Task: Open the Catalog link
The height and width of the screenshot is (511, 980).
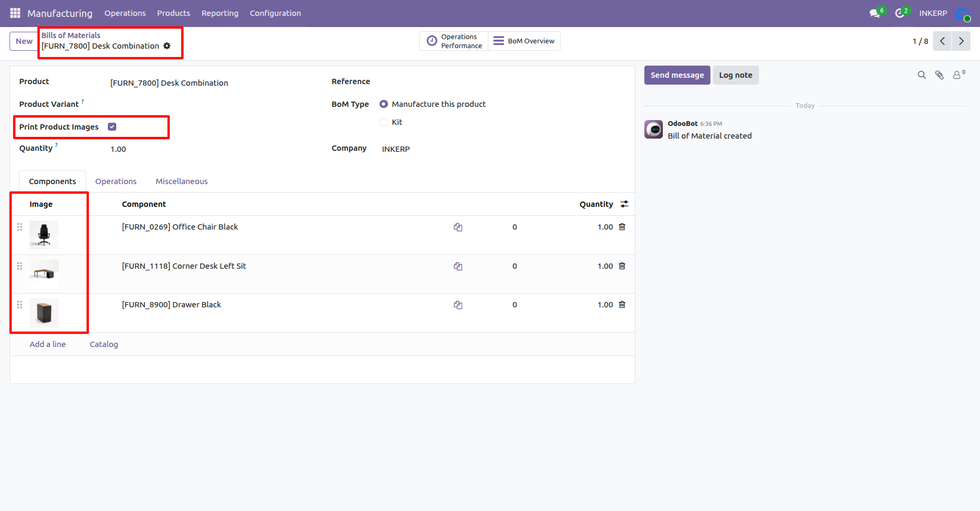Action: coord(104,344)
